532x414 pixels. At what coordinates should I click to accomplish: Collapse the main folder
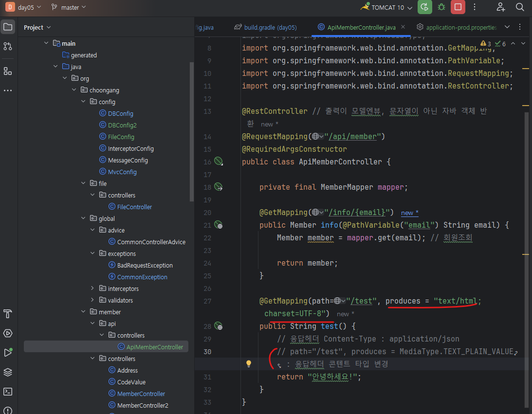click(x=46, y=43)
